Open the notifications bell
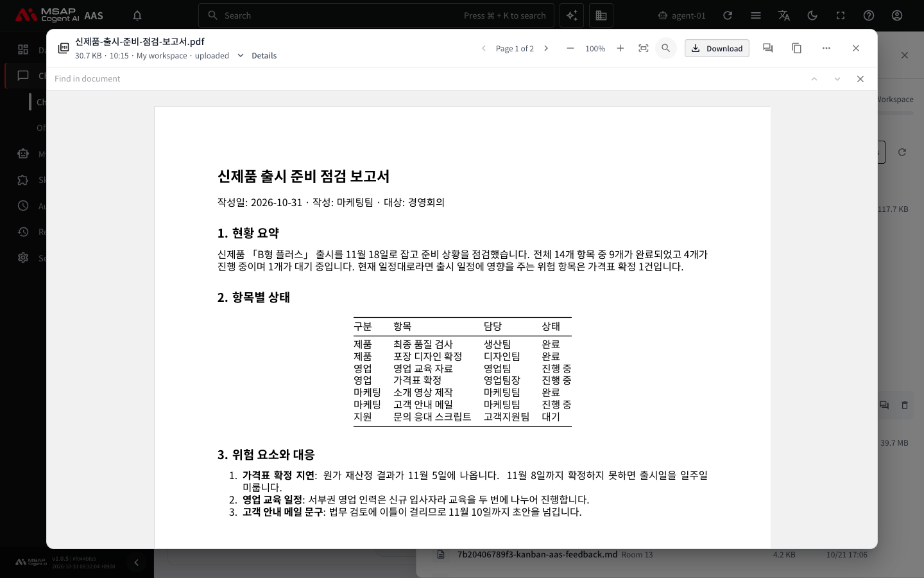 click(x=137, y=15)
